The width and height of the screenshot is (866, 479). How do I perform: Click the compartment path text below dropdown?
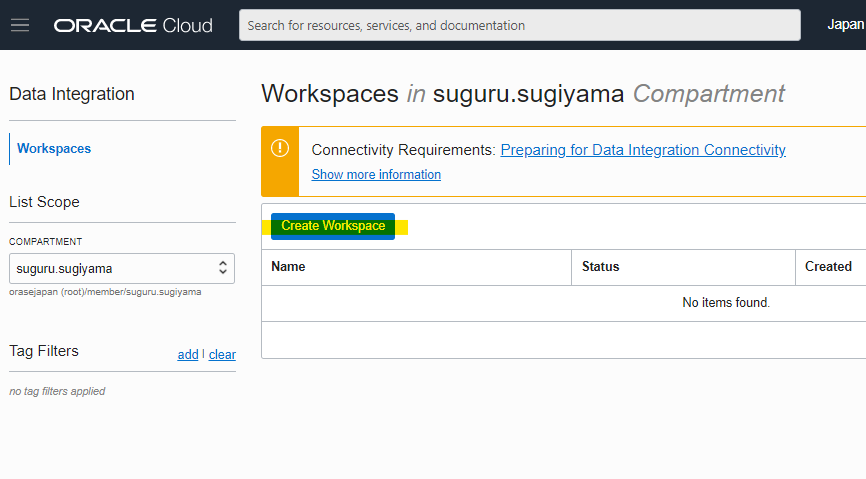coord(105,292)
